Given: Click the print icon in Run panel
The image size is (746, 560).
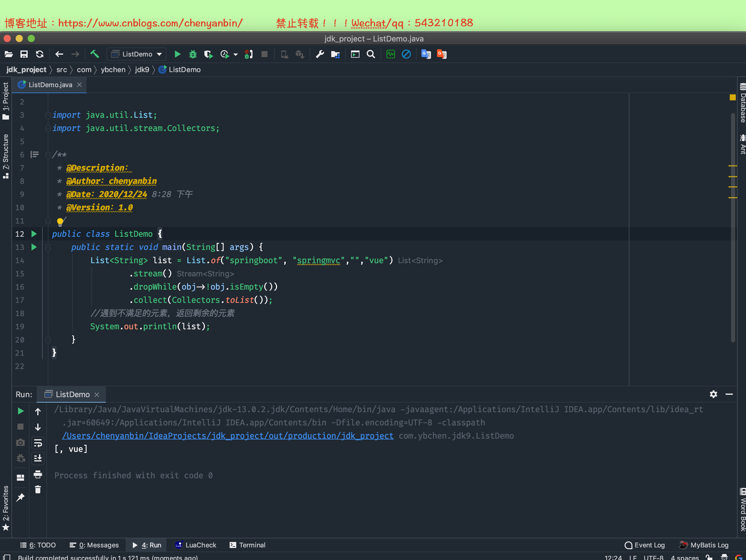Looking at the screenshot, I should [x=38, y=475].
